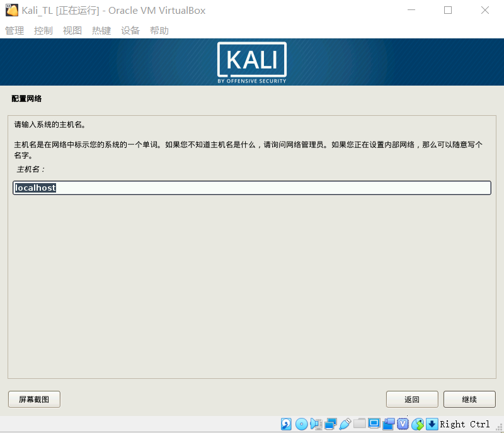This screenshot has width=504, height=433.
Task: Open the 帮助 menu
Action: (159, 30)
